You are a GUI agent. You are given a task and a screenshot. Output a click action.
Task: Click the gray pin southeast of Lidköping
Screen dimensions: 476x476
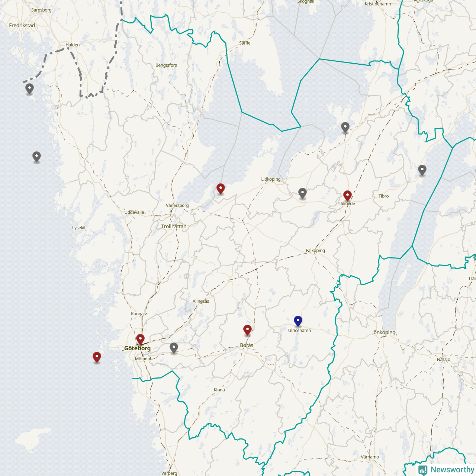click(x=302, y=193)
